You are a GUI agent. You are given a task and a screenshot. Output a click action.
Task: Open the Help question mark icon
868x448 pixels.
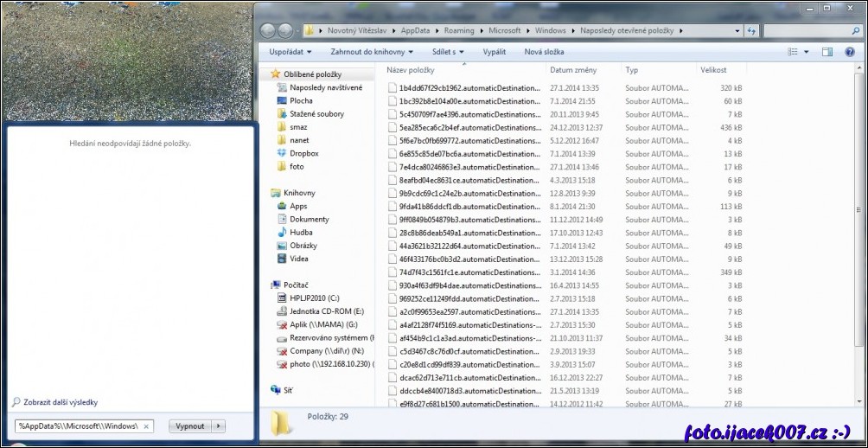click(850, 52)
